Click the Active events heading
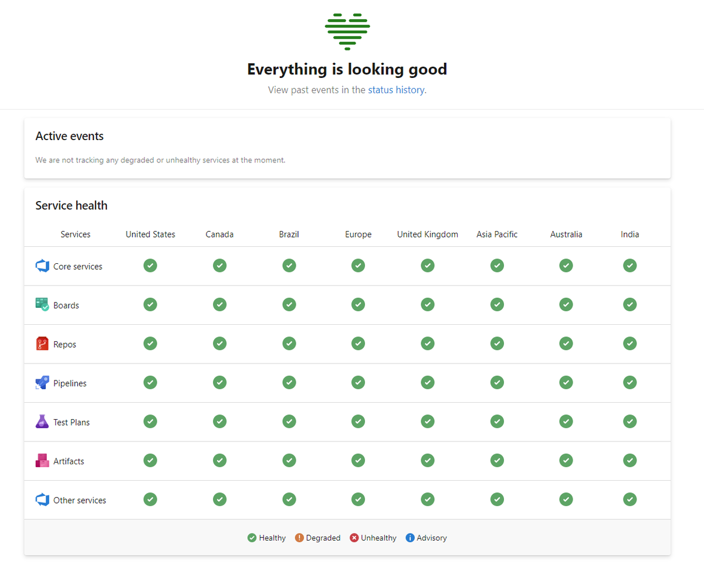Screen dimensions: 704x588 (x=69, y=136)
